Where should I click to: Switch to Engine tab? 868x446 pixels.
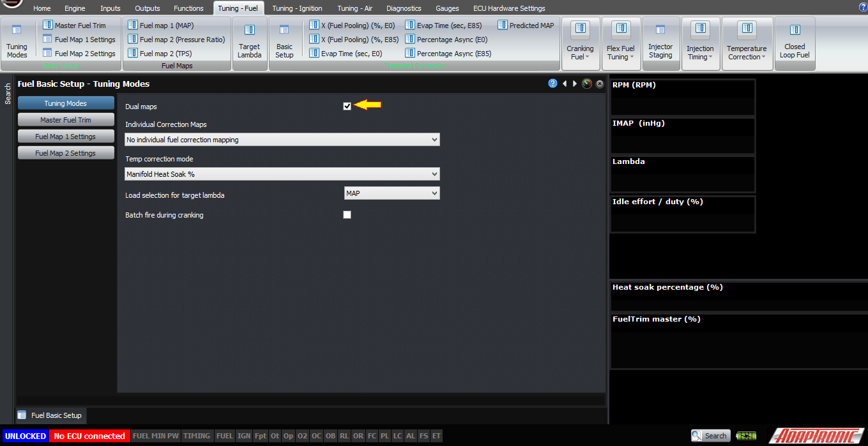click(x=75, y=8)
